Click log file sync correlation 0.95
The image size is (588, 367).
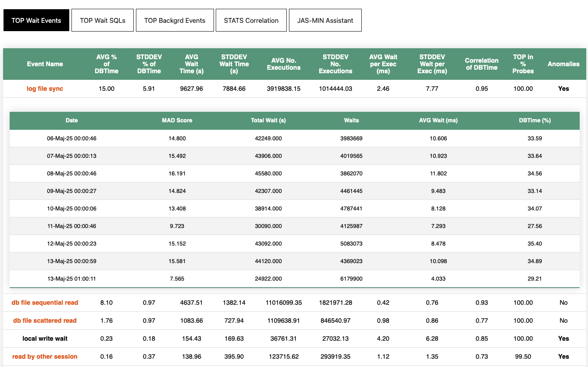[x=481, y=89]
